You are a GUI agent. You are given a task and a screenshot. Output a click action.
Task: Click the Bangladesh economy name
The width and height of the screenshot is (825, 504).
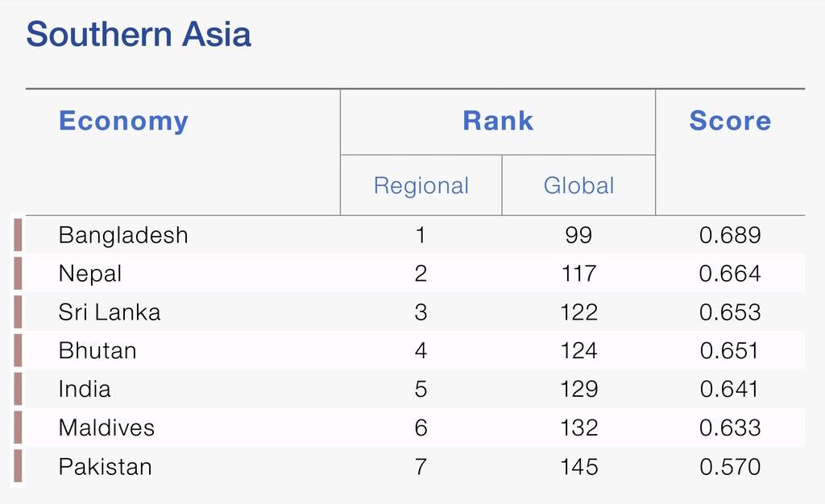(123, 235)
